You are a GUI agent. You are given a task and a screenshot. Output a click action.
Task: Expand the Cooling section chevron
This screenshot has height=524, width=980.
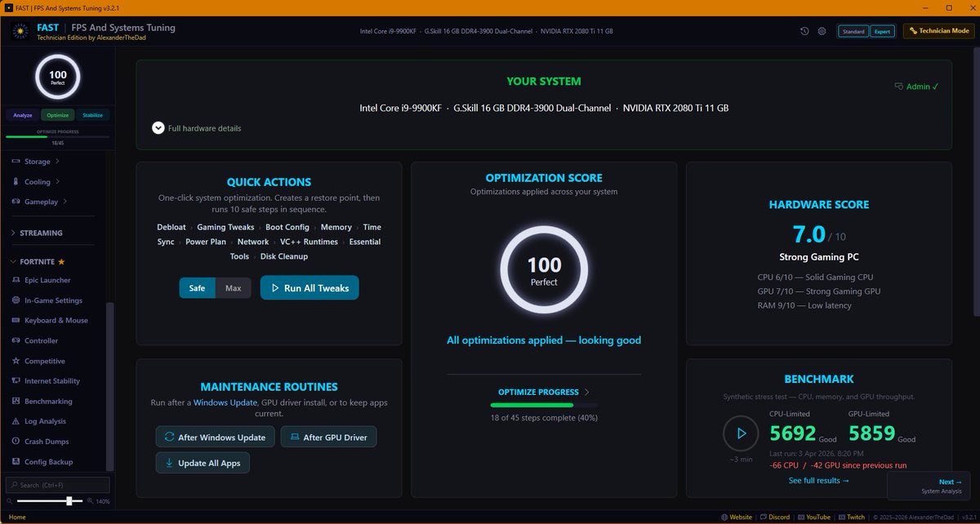(57, 182)
